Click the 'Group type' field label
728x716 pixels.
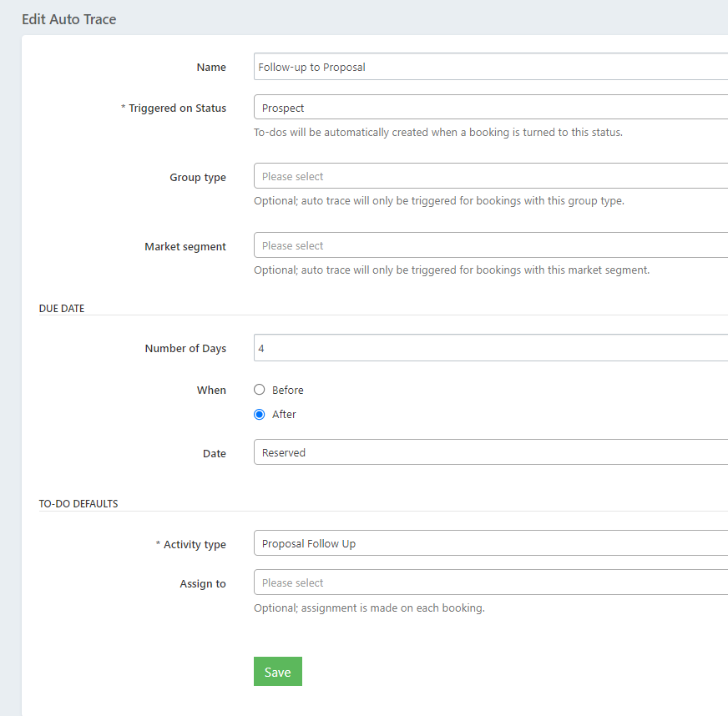pyautogui.click(x=198, y=178)
